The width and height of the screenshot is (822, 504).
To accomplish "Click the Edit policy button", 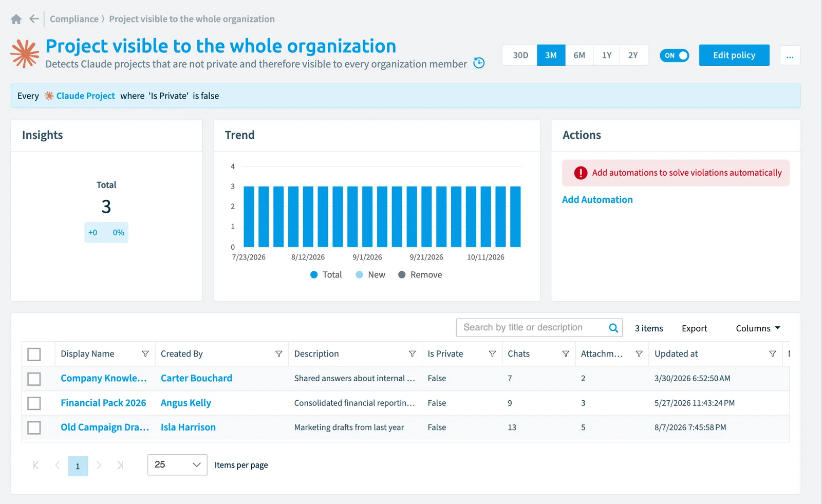I will point(734,55).
